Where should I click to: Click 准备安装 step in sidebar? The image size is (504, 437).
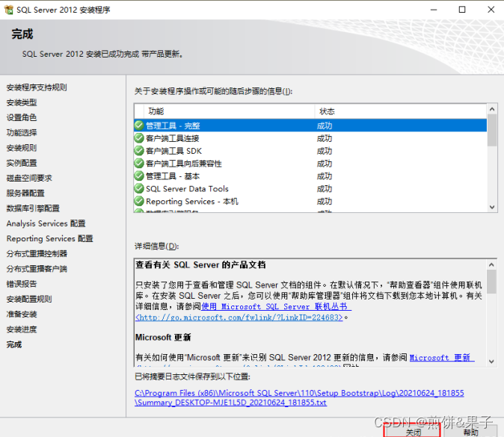click(x=22, y=314)
